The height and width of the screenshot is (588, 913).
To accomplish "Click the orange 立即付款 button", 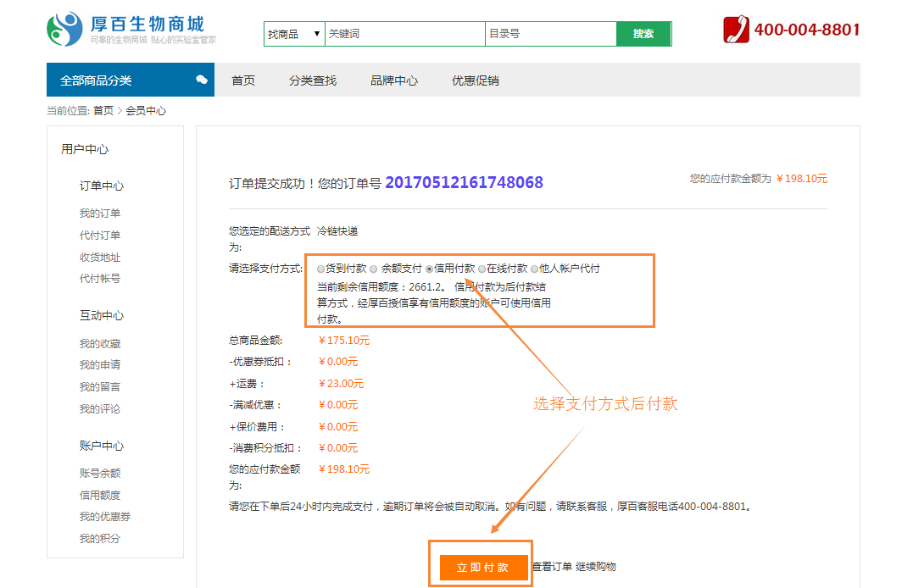I will point(482,568).
